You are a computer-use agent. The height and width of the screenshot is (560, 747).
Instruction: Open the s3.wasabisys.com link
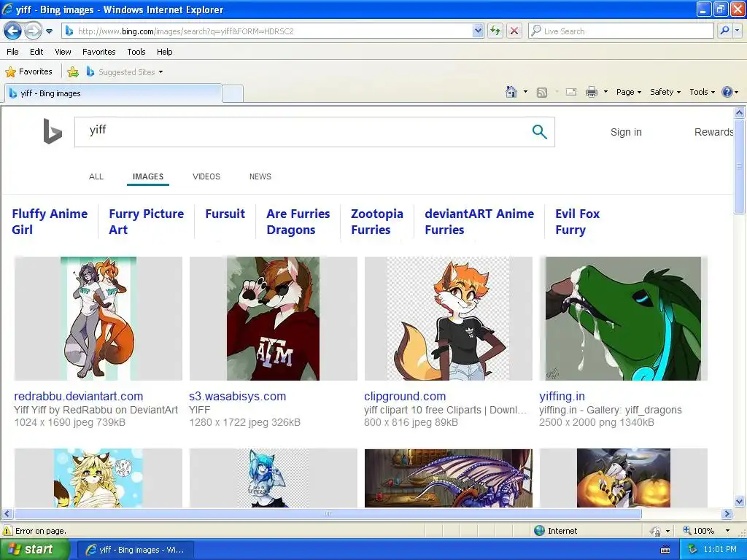[237, 396]
